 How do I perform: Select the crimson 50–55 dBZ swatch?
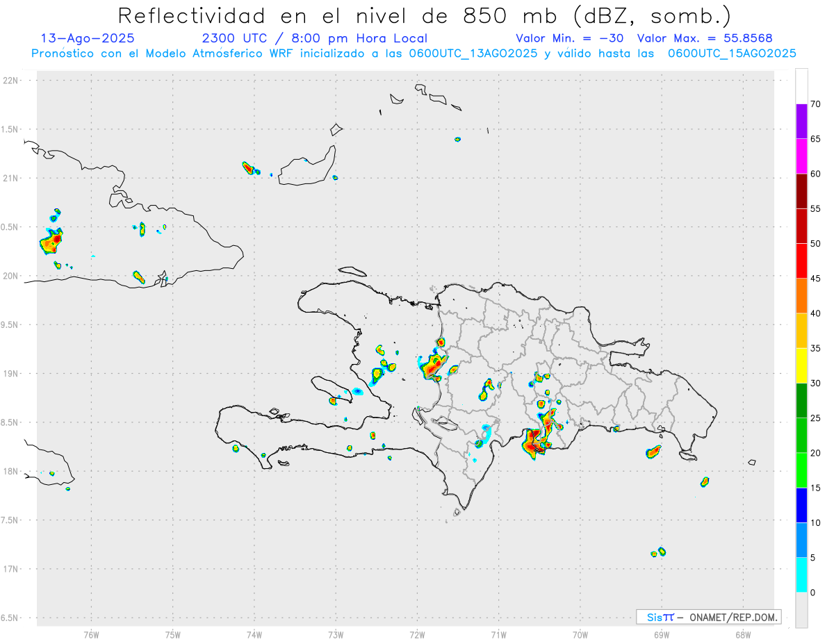pos(801,226)
